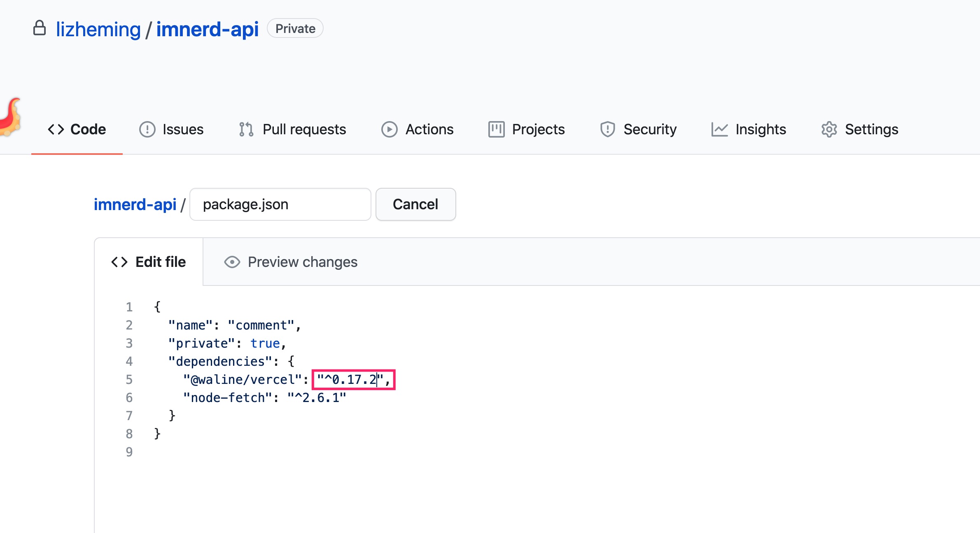Click imnerd-api breadcrumb link above editor
Image resolution: width=980 pixels, height=533 pixels.
(x=135, y=204)
